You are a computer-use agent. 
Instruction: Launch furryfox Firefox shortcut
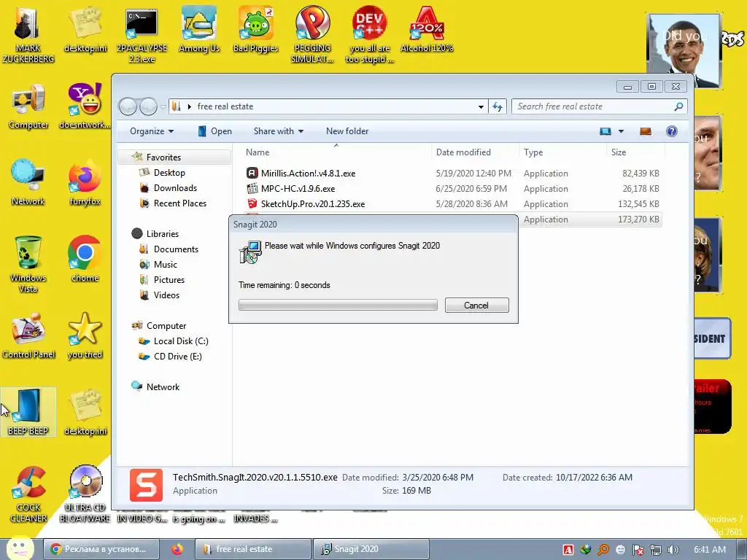[85, 183]
